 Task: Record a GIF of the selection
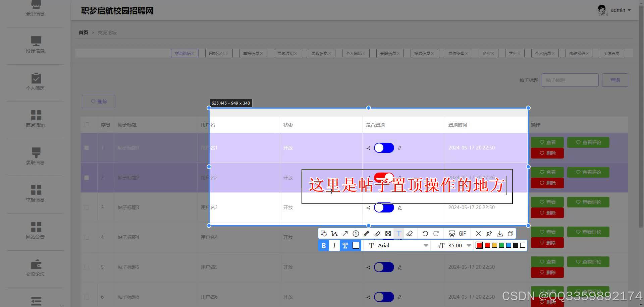(x=463, y=234)
